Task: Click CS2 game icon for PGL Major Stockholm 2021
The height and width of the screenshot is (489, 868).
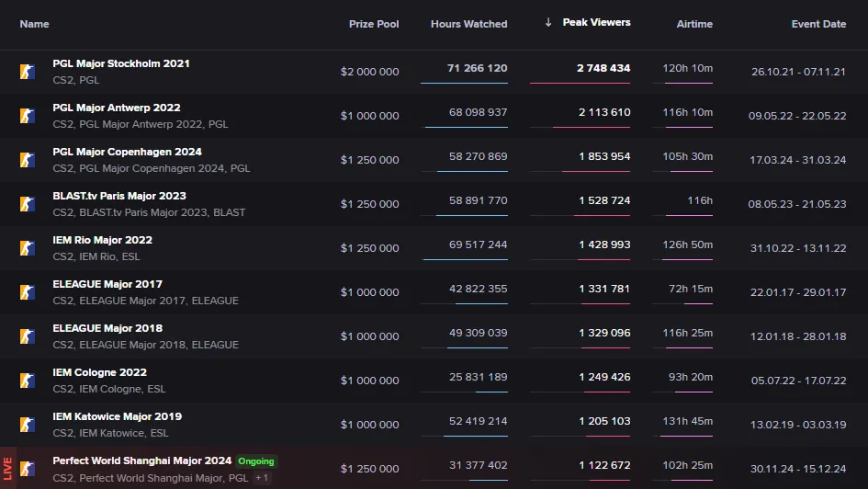Action: (x=28, y=72)
